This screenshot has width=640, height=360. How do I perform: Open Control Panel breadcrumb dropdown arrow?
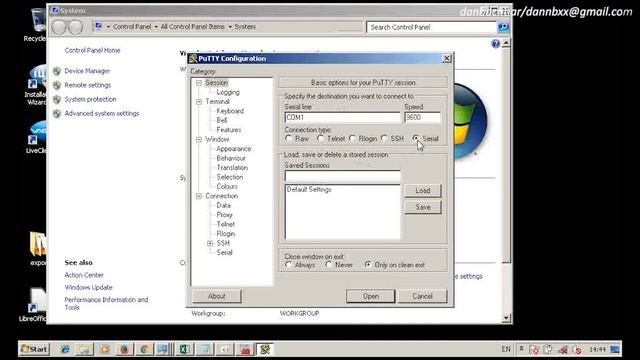pyautogui.click(x=156, y=27)
